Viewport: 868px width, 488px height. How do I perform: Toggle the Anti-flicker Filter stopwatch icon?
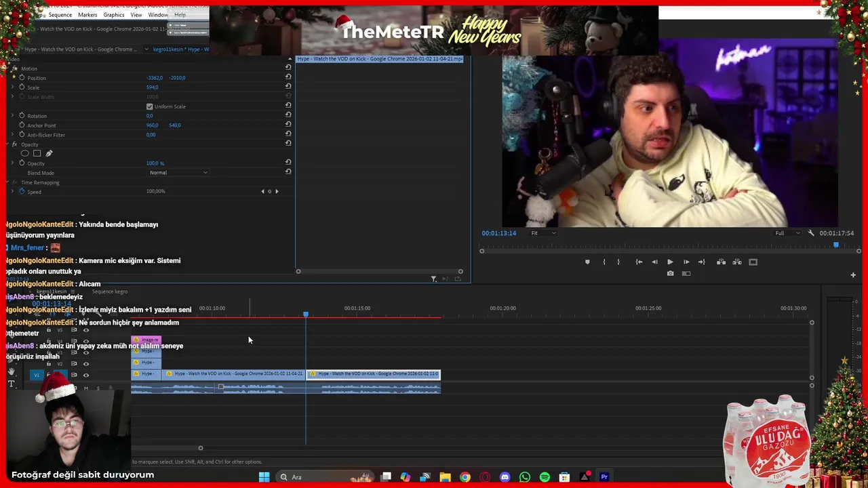pos(22,135)
